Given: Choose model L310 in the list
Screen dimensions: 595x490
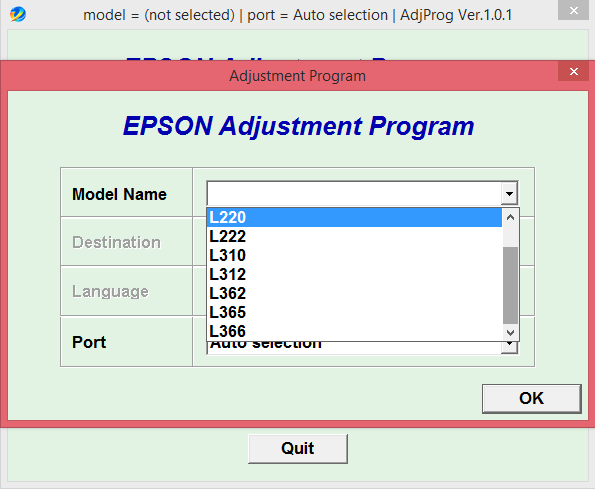Looking at the screenshot, I should click(354, 255).
